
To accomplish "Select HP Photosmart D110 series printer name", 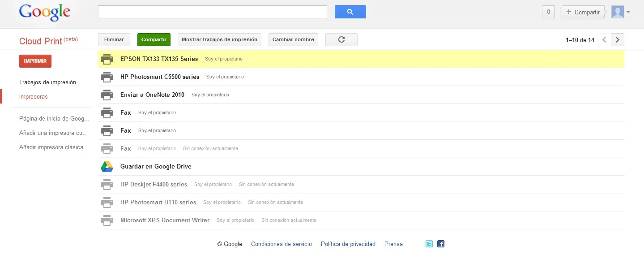I will coord(158,202).
